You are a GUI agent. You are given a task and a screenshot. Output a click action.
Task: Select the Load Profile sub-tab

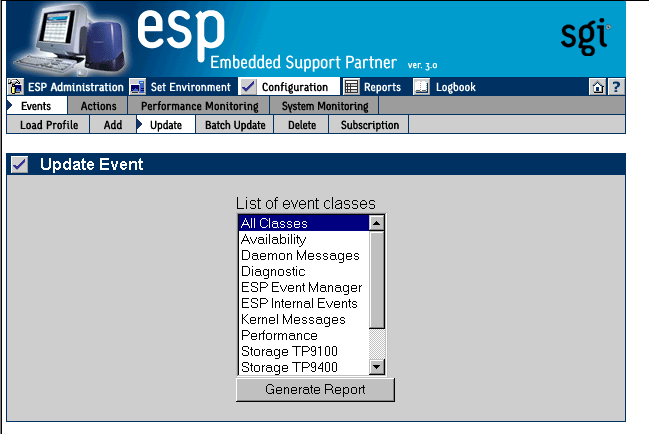pos(49,125)
